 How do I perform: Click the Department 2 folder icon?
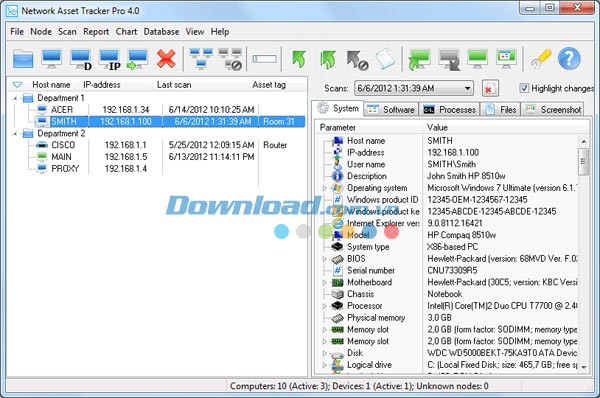coord(28,134)
